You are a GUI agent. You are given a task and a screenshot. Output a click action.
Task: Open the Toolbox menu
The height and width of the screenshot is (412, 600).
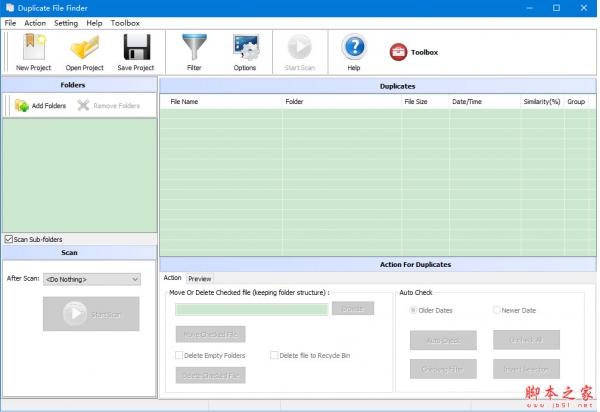[x=125, y=23]
